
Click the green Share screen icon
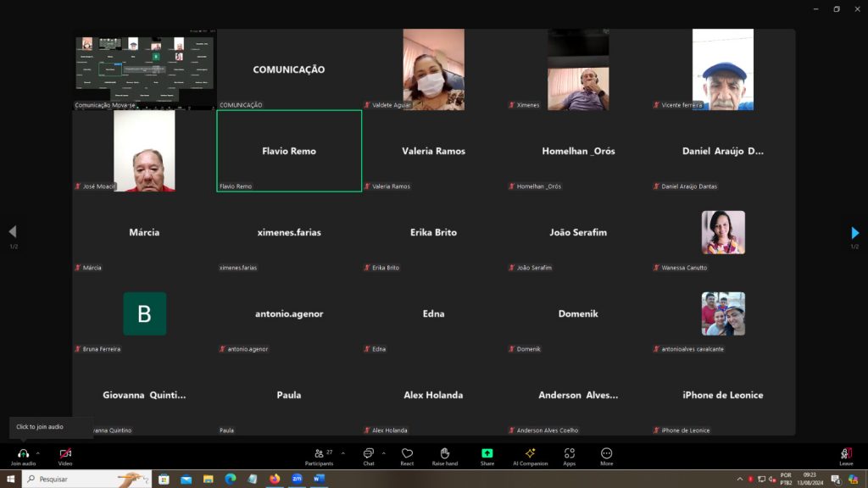click(x=487, y=453)
